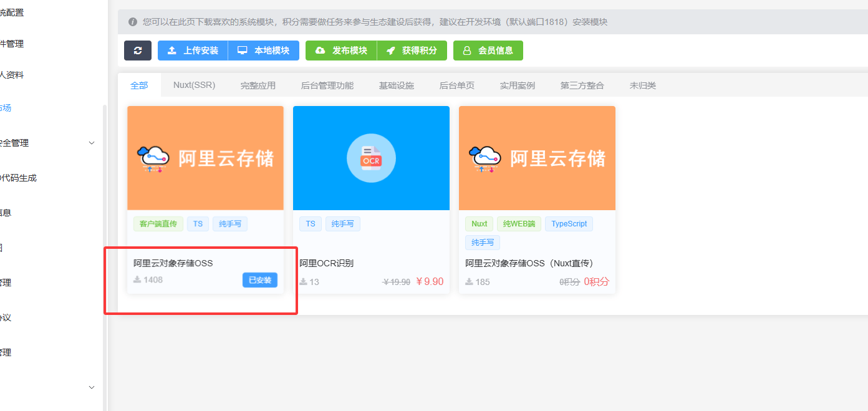Click TS tag on 阿里OCR识别 card
The width and height of the screenshot is (868, 411).
click(311, 224)
